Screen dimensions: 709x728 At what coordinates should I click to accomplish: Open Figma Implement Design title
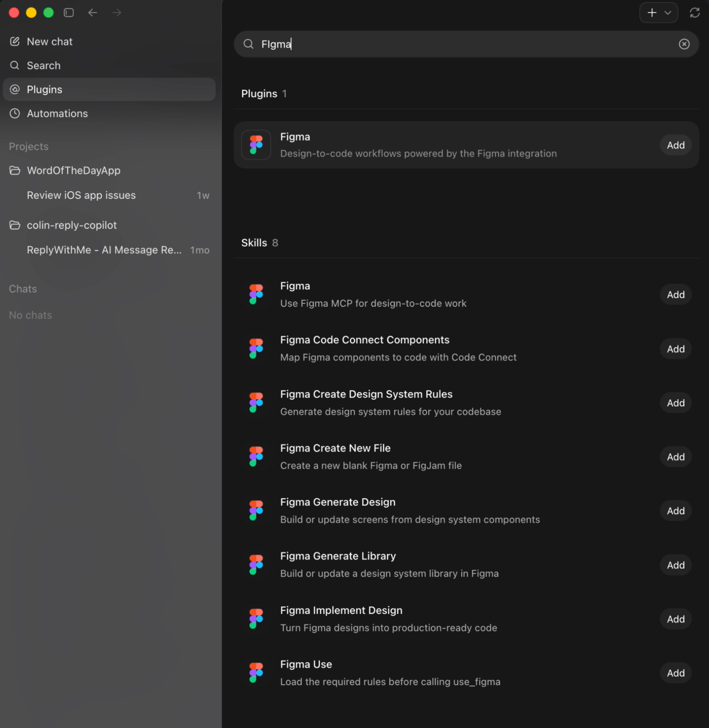point(341,610)
